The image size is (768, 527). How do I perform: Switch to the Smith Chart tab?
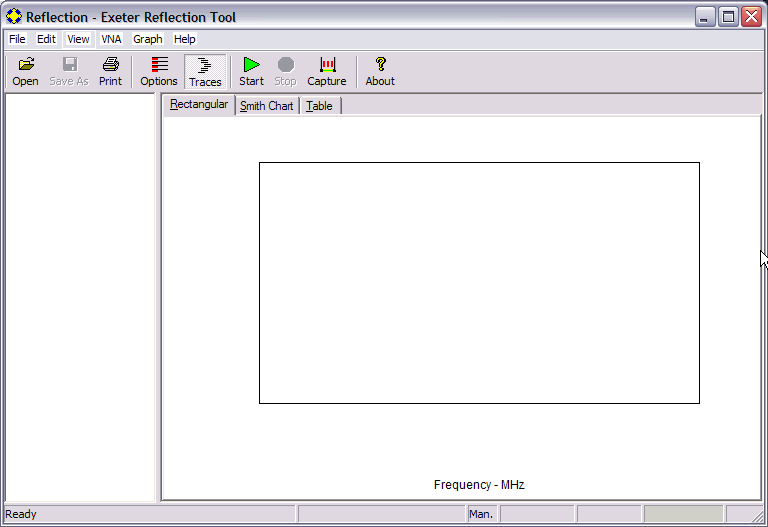point(266,106)
